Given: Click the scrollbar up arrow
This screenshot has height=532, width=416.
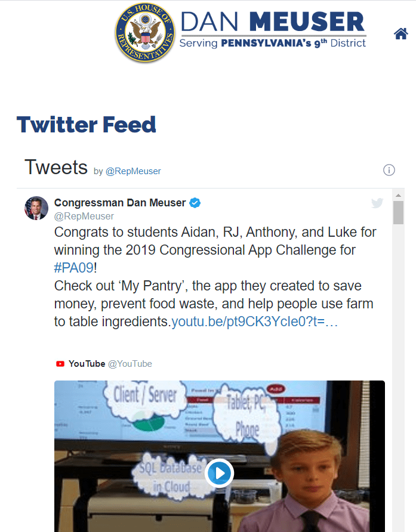Looking at the screenshot, I should pyautogui.click(x=398, y=194).
